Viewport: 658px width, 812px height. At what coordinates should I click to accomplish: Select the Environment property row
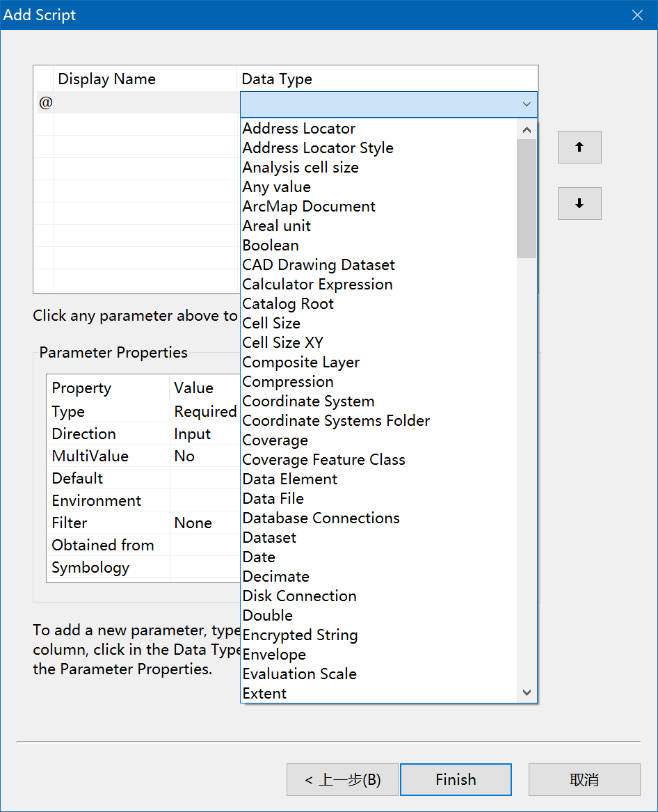(143, 501)
